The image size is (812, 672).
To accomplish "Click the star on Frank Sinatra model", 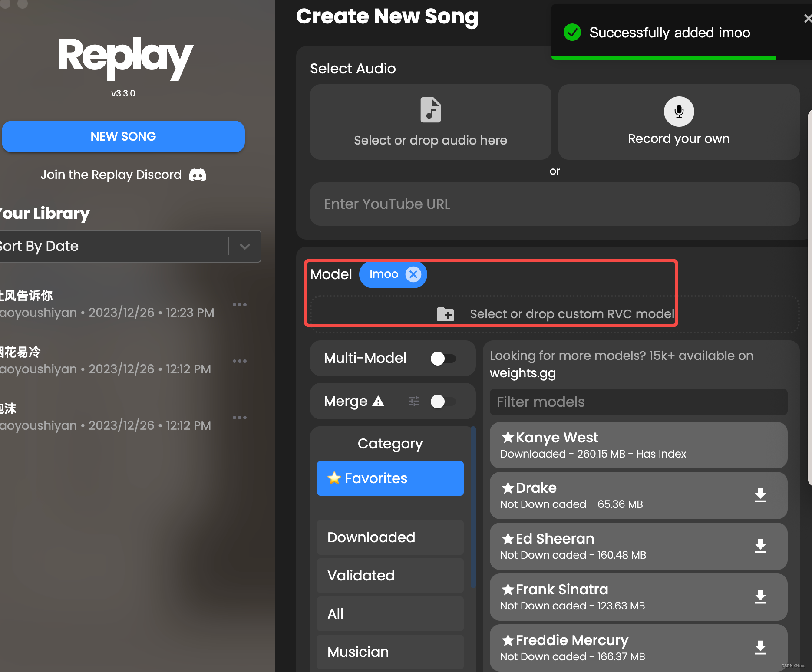I will pos(508,589).
